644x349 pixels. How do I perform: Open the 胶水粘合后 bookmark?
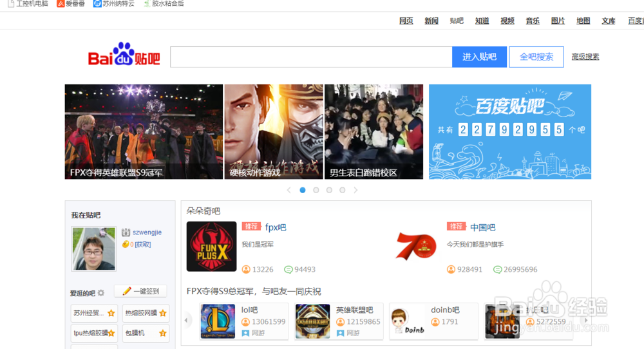point(164,4)
